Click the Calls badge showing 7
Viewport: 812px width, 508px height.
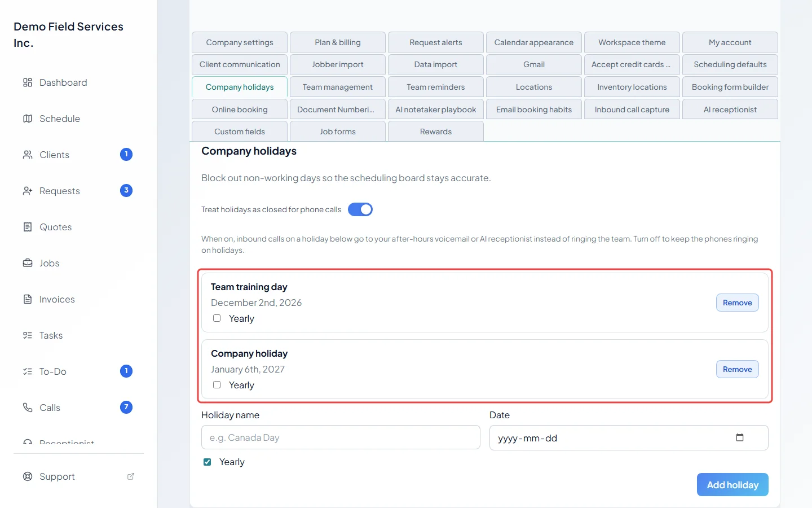(126, 408)
